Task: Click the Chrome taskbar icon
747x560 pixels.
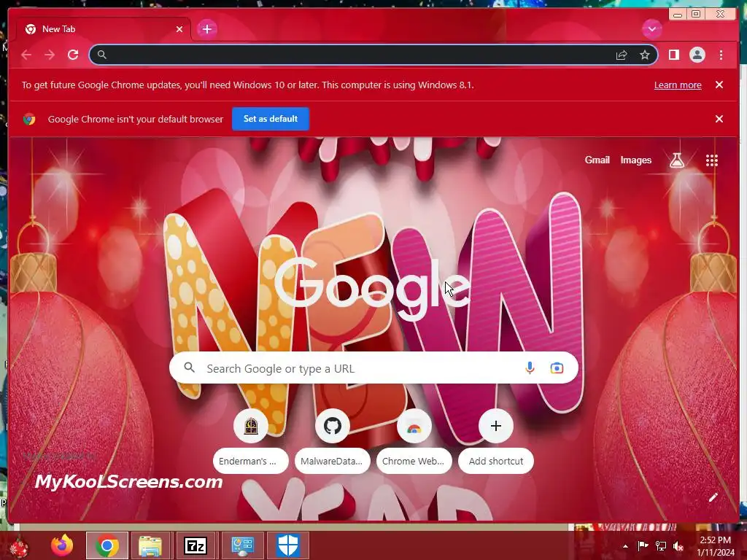Action: click(107, 545)
